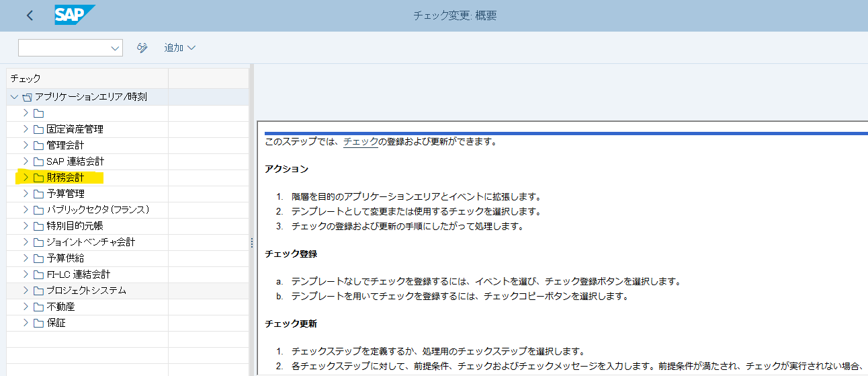Expand the 財務会計 tree node
The image size is (868, 376).
(26, 178)
